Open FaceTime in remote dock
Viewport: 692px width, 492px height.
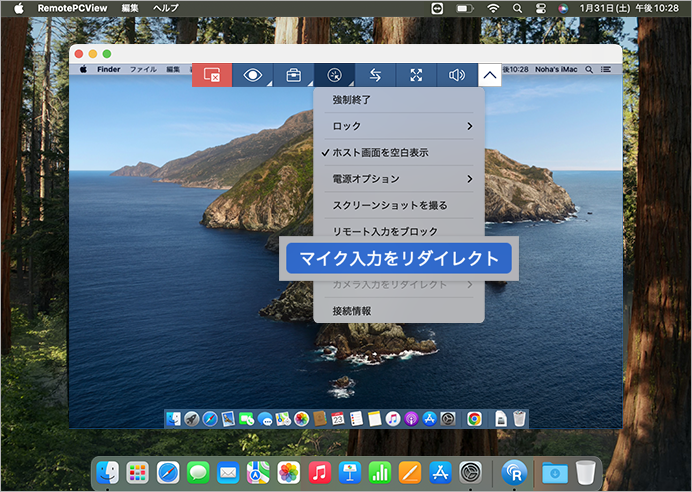pos(246,418)
